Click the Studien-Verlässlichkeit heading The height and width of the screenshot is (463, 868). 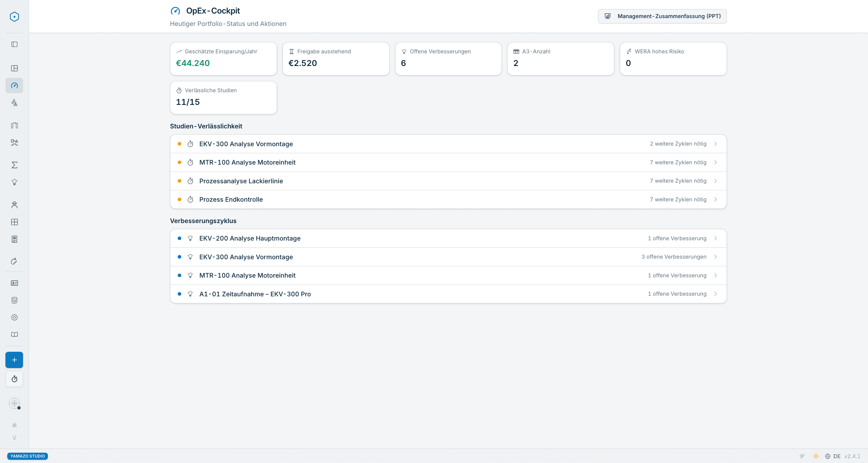click(x=206, y=126)
